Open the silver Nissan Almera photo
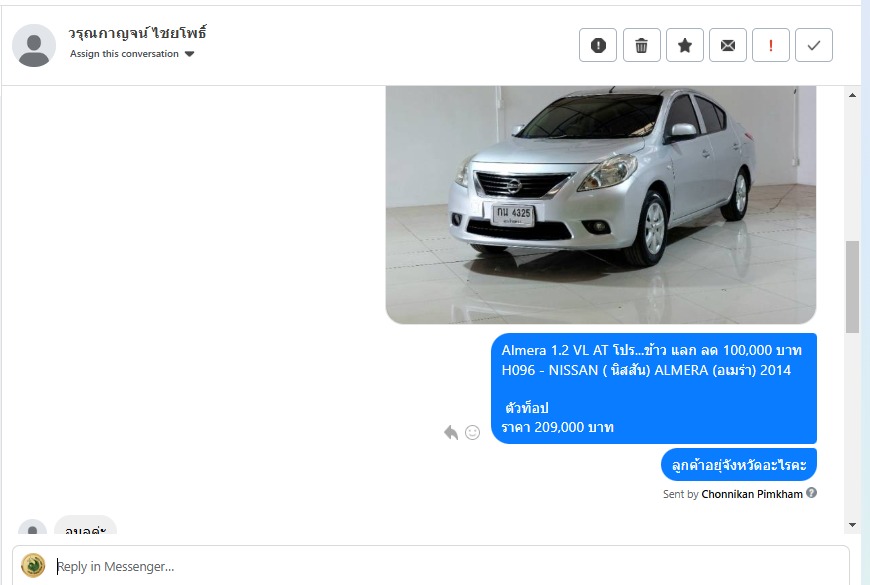The image size is (870, 585). pyautogui.click(x=601, y=205)
